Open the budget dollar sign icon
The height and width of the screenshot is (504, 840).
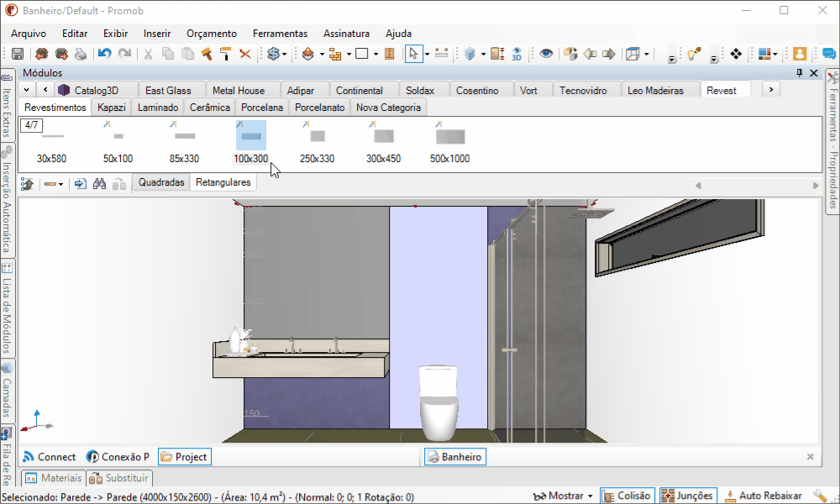tap(273, 54)
